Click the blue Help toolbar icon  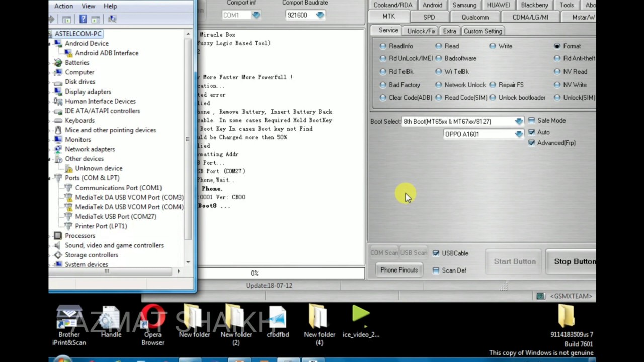pyautogui.click(x=83, y=19)
